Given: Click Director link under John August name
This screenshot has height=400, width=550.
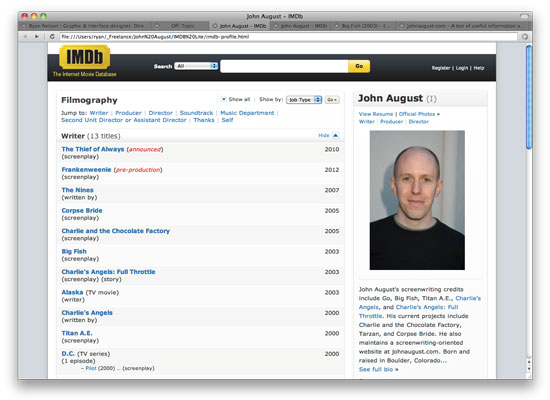Looking at the screenshot, I should (x=418, y=122).
